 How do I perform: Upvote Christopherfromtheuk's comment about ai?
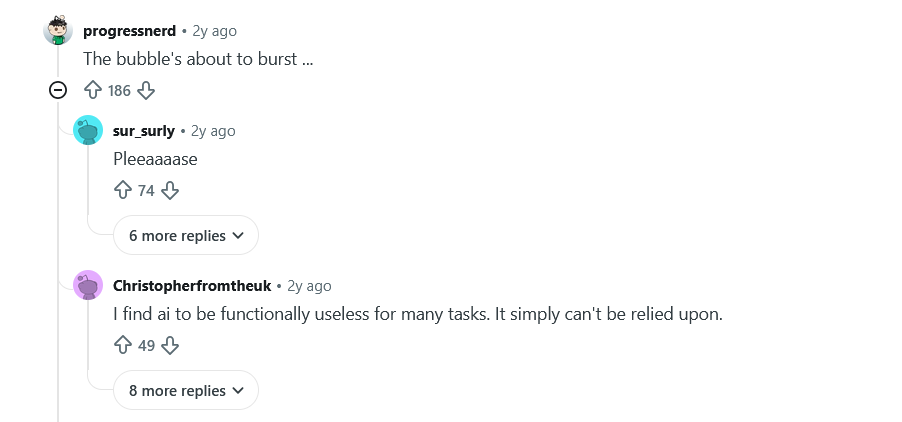123,346
